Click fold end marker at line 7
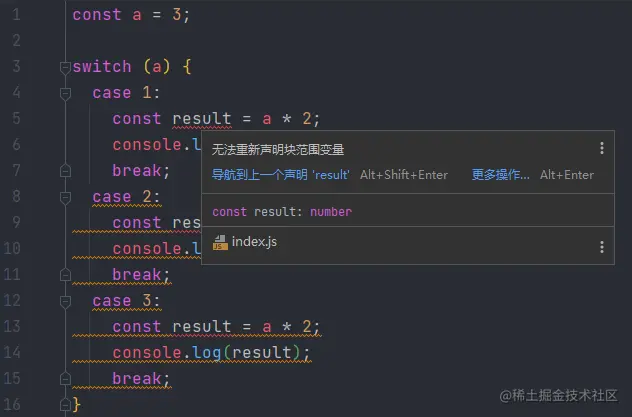This screenshot has width=632, height=417. tap(65, 171)
